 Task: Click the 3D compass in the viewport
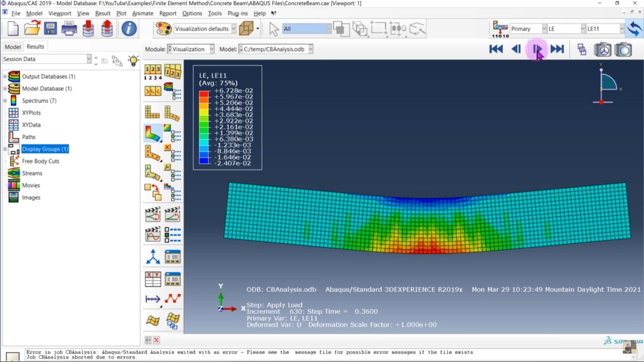607,84
